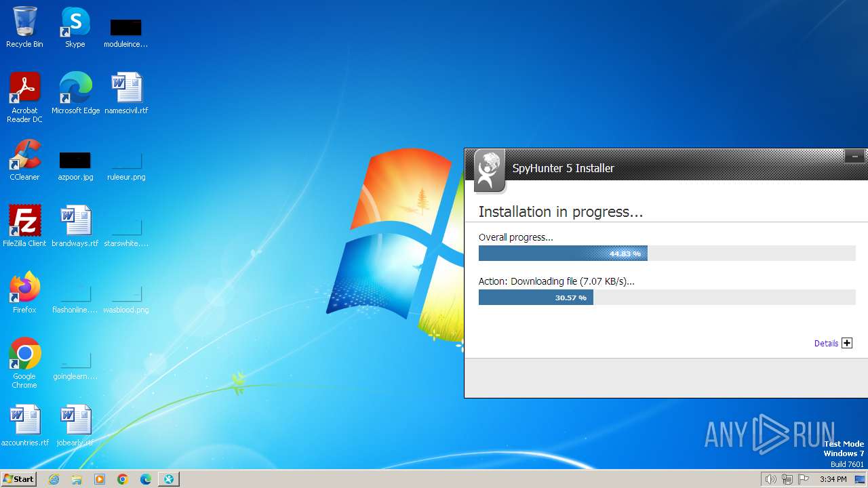This screenshot has width=868, height=488.
Task: Select brandways.rtf document icon
Action: click(x=75, y=226)
